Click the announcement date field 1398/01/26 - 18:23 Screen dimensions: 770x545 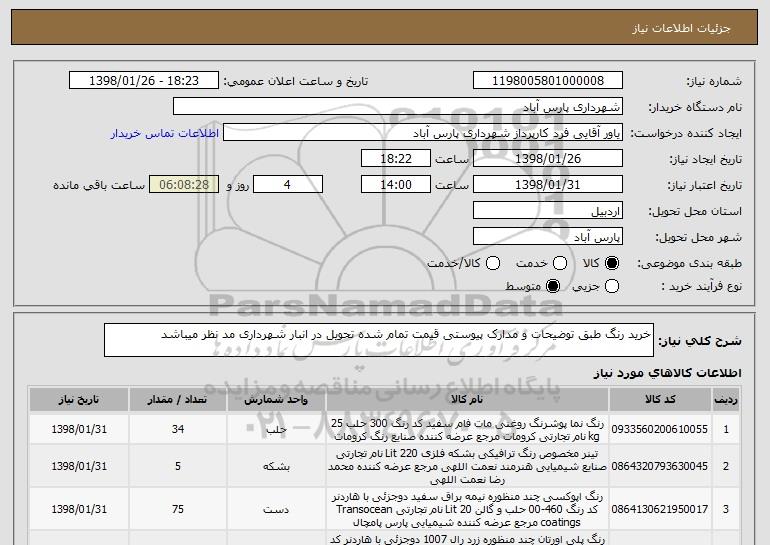coord(144,81)
